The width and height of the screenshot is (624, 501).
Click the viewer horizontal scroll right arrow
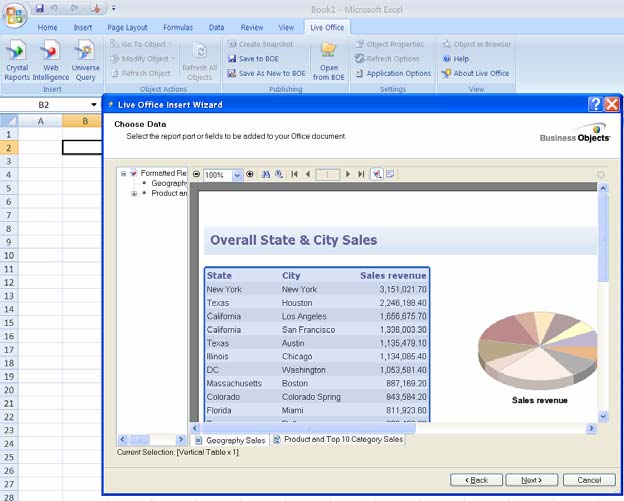tap(591, 428)
